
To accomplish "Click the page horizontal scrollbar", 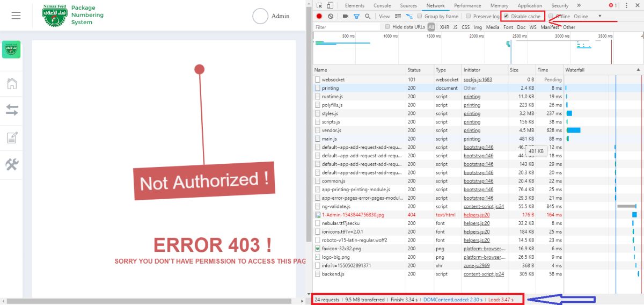I will (150, 301).
